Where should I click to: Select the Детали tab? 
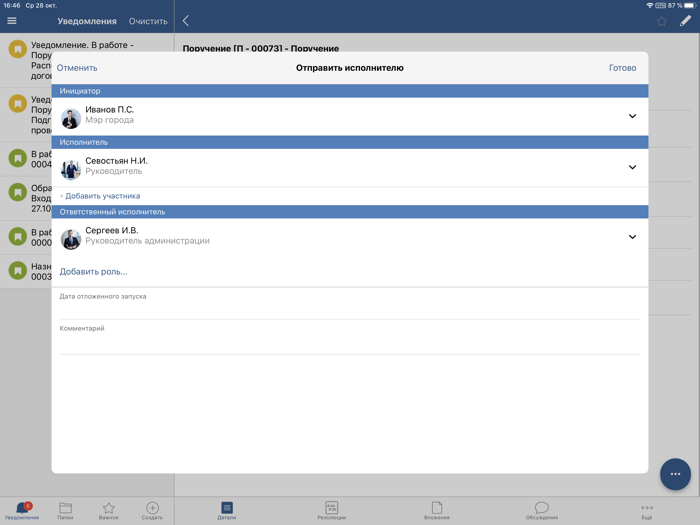(x=227, y=511)
